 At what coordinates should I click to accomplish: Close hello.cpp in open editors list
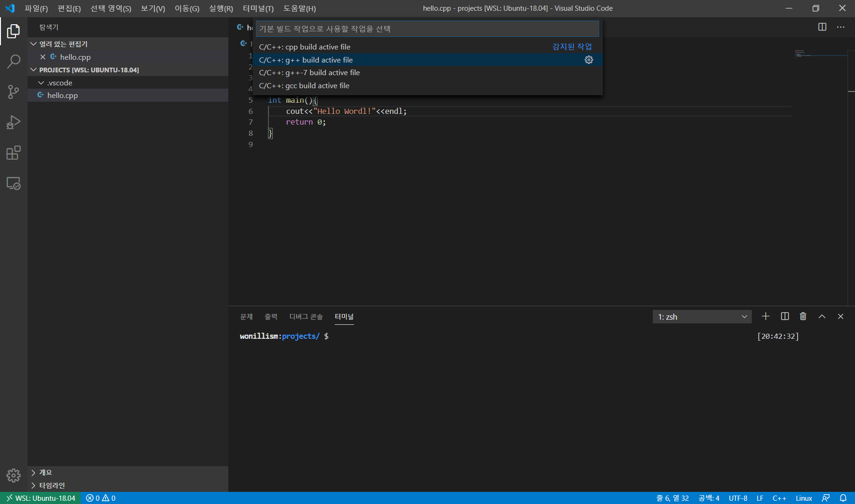tap(43, 57)
